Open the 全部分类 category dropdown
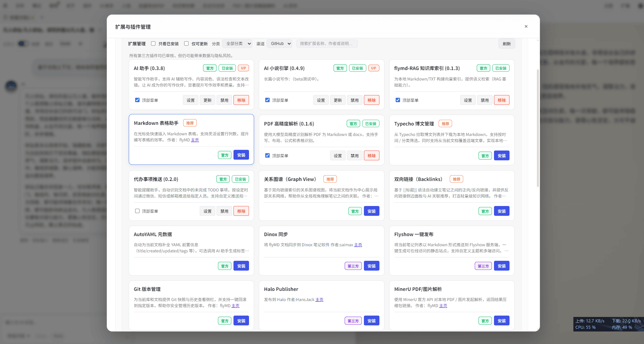The height and width of the screenshot is (344, 644). 237,44
